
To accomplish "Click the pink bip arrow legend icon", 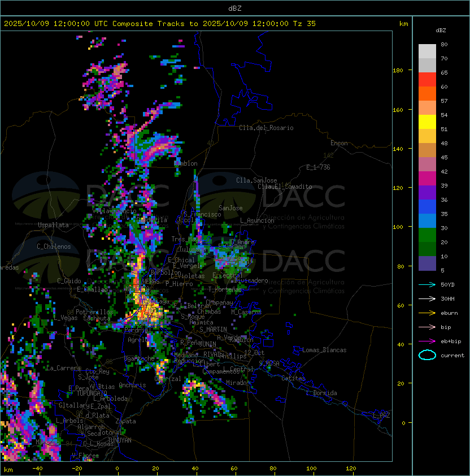I will pyautogui.click(x=427, y=327).
